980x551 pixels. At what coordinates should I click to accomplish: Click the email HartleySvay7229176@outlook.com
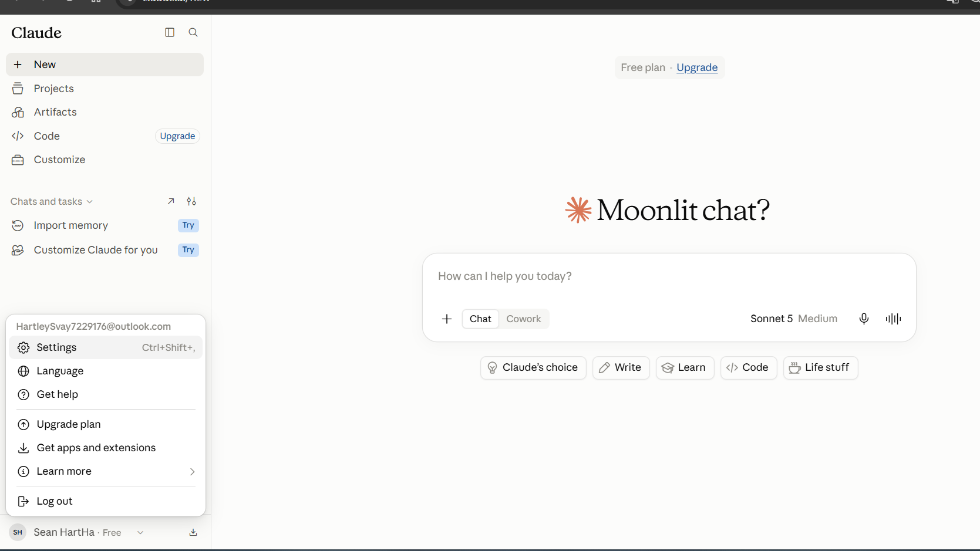click(93, 326)
